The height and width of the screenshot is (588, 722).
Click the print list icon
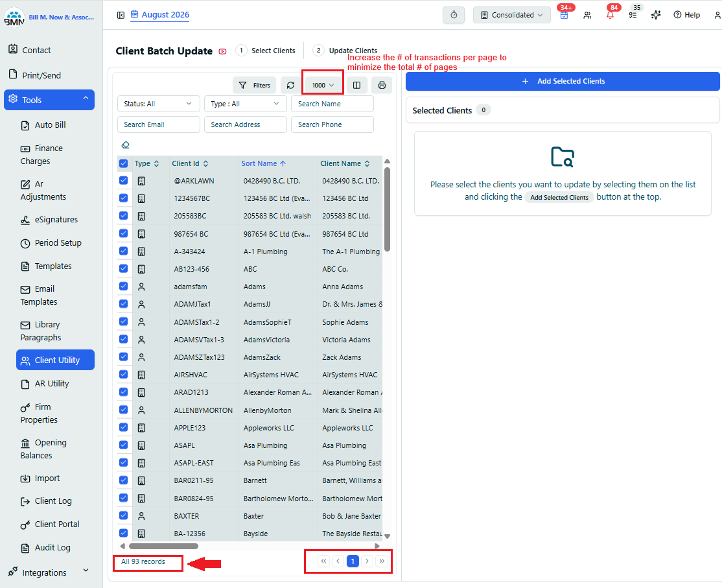coord(382,85)
